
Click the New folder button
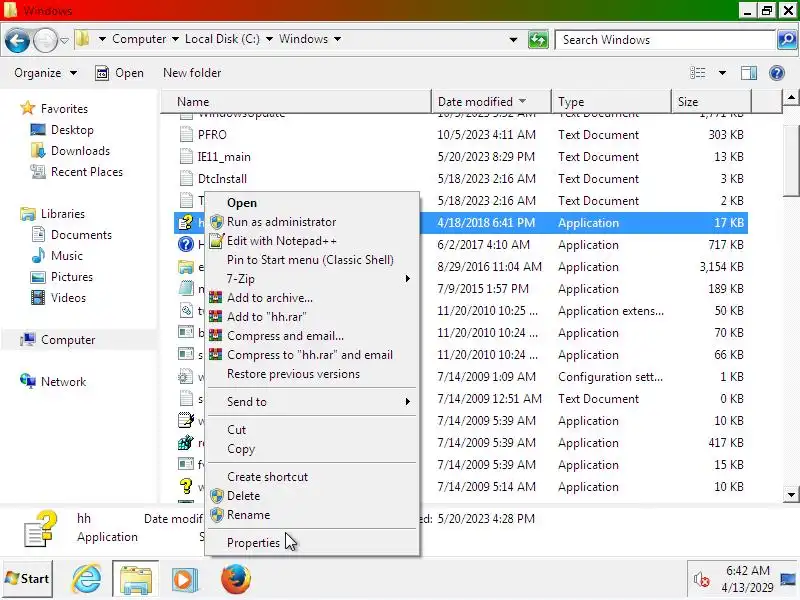192,73
